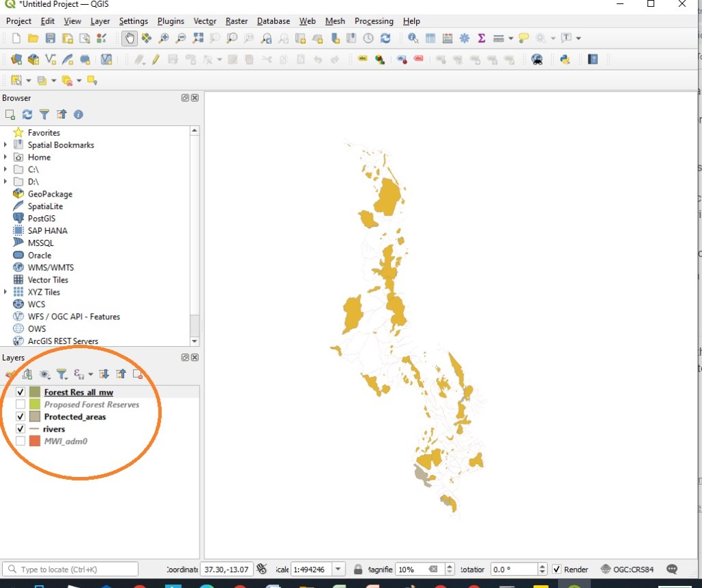Open the attribute table icon
This screenshot has height=588, width=702.
(x=431, y=38)
